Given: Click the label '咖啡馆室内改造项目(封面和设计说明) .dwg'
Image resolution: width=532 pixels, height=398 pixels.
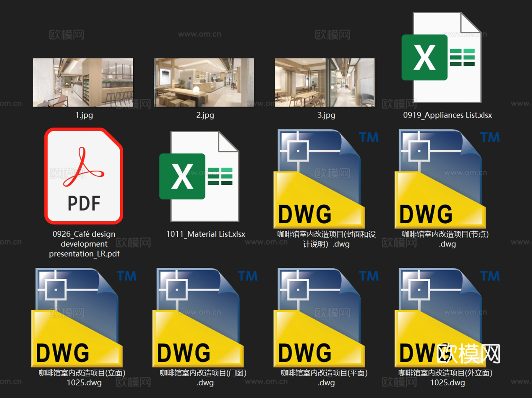Looking at the screenshot, I should (326, 239).
